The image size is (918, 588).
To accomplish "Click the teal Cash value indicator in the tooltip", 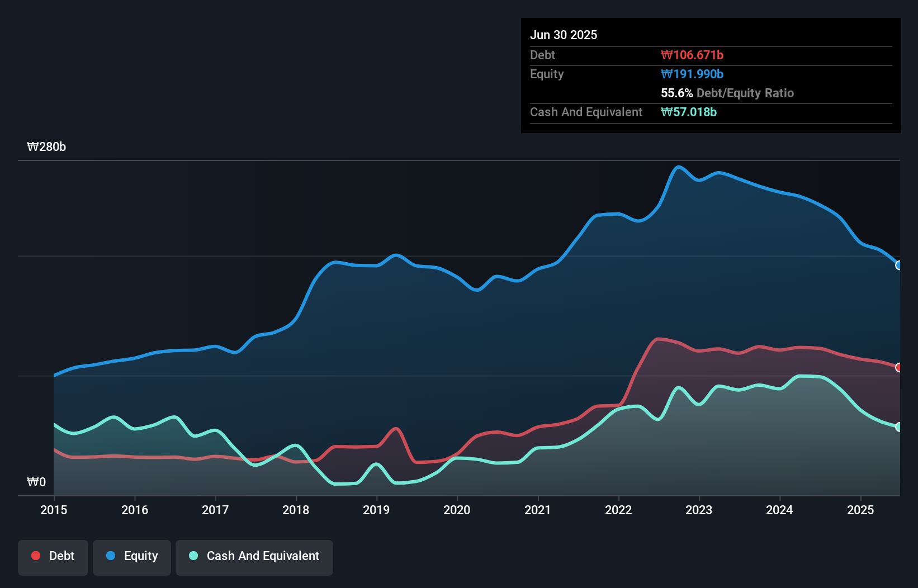I will (689, 112).
